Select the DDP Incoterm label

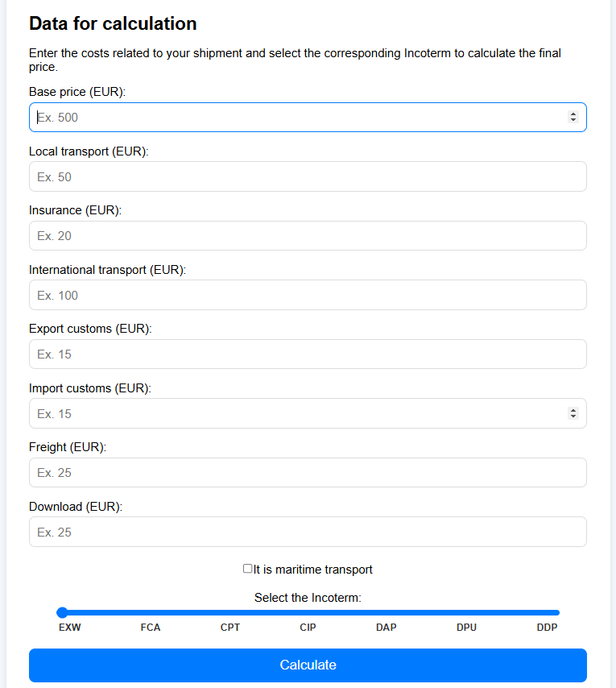tap(547, 627)
